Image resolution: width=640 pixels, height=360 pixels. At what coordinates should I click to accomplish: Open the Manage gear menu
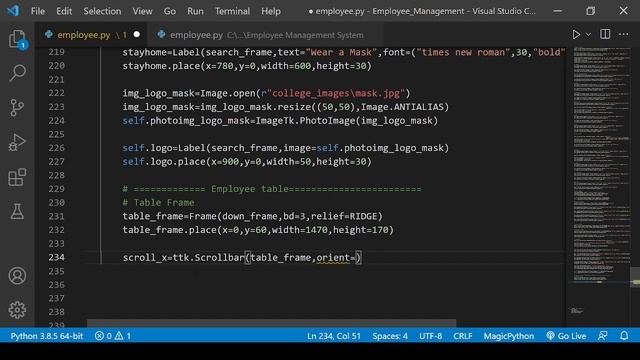point(17,310)
